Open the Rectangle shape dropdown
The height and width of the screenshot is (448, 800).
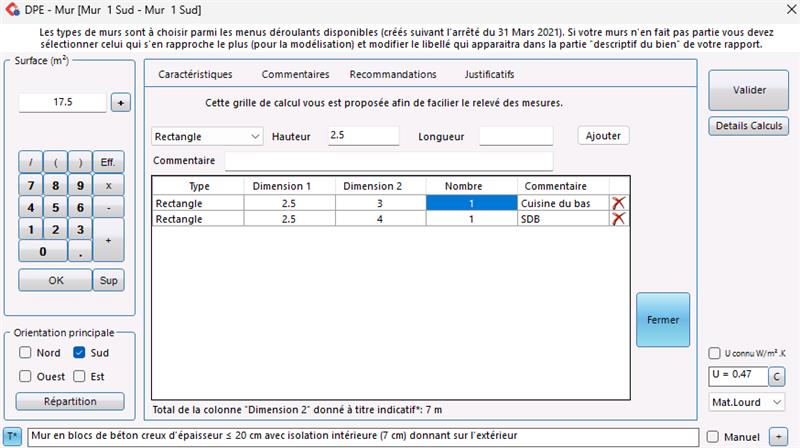[207, 136]
